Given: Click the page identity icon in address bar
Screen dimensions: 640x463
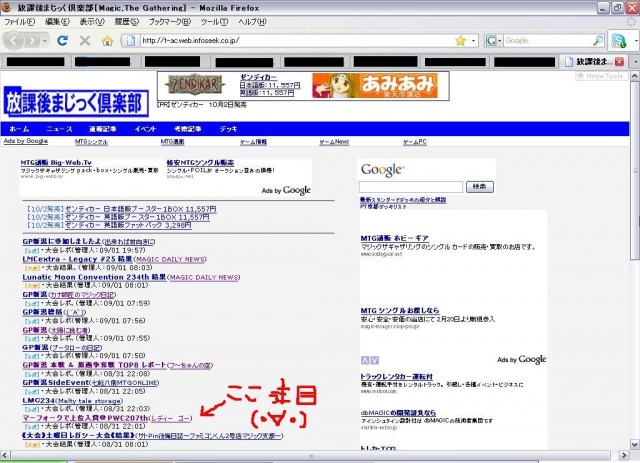Looking at the screenshot, I should pos(130,40).
